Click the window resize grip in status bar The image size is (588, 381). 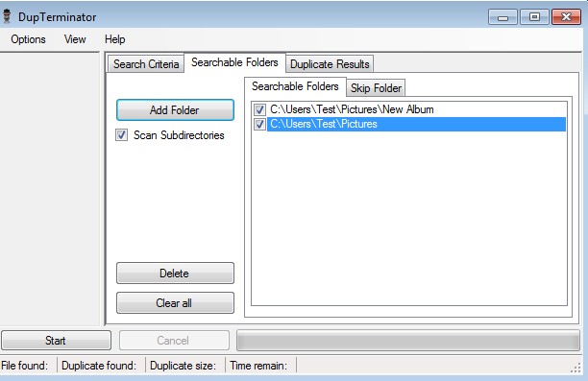point(576,368)
